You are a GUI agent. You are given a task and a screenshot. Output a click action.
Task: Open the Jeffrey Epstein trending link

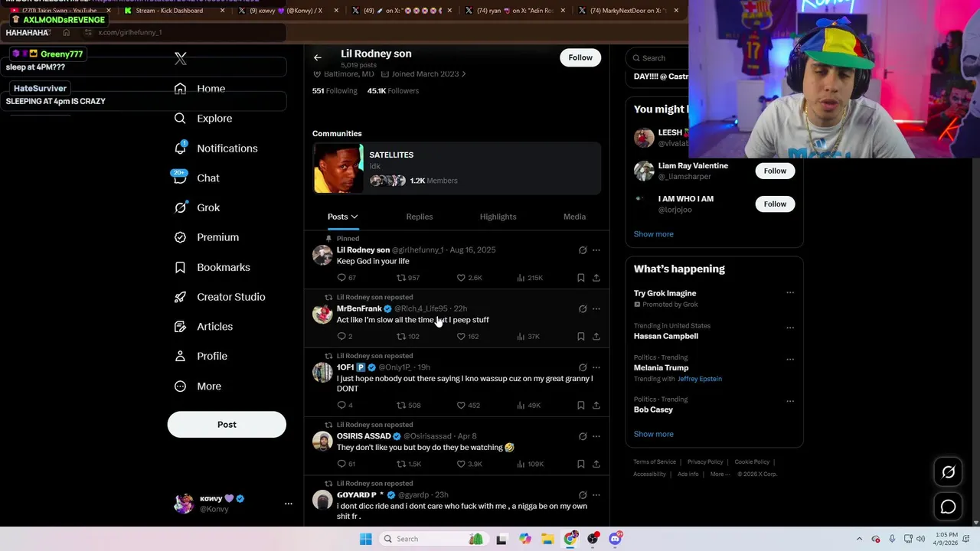pyautogui.click(x=699, y=379)
